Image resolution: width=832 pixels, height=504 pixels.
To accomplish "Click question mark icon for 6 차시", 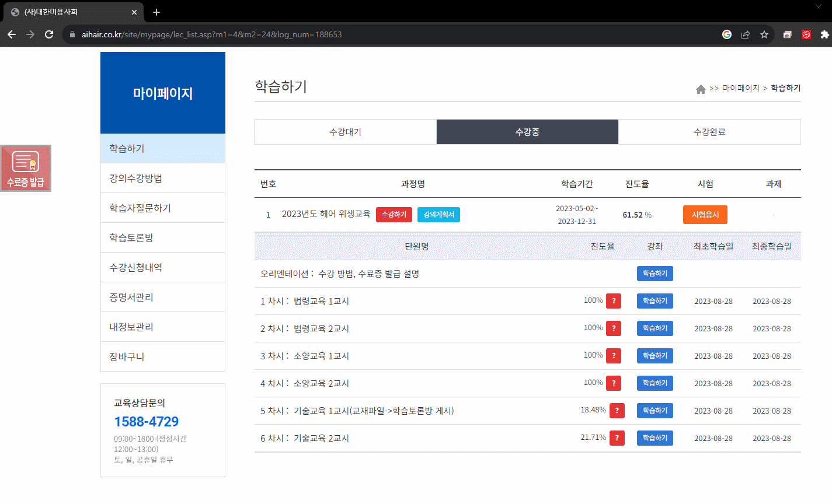I will [617, 438].
